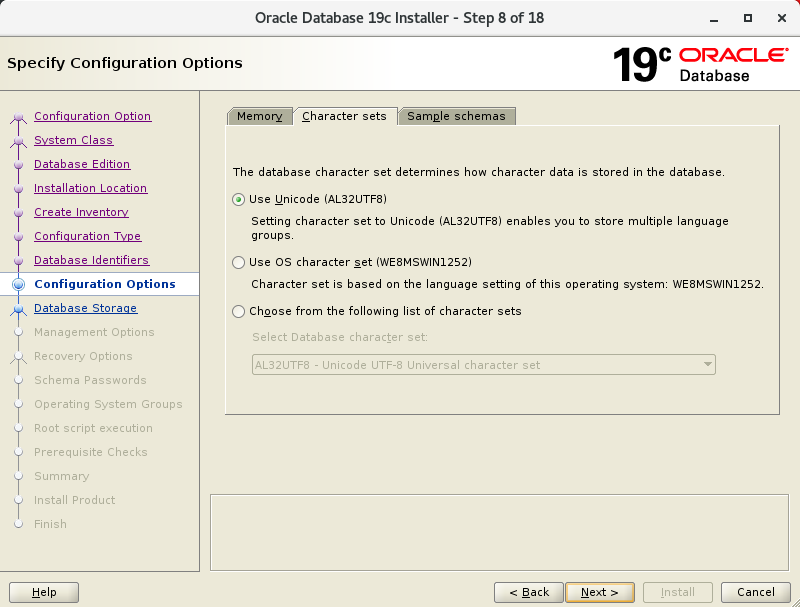This screenshot has width=800, height=607.
Task: Advance to Database Storage step link
Action: click(85, 308)
